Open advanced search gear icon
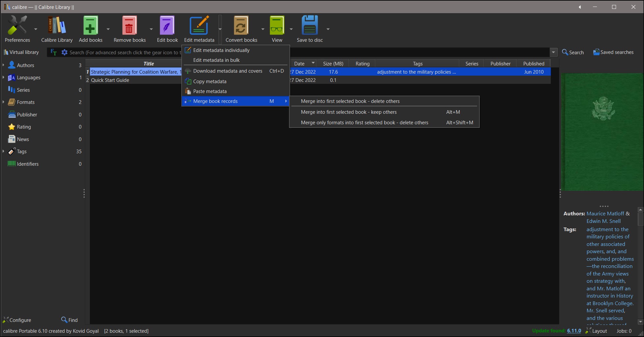Image resolution: width=644 pixels, height=337 pixels. click(x=65, y=52)
